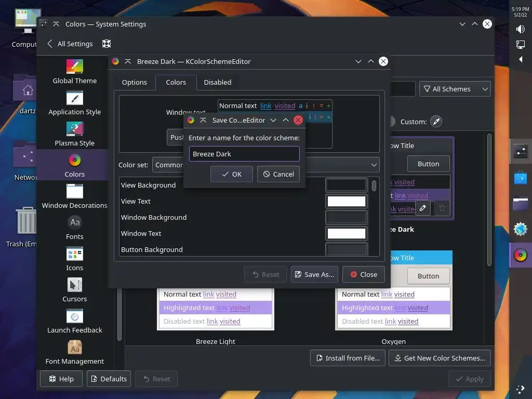Click the display icon in system panel
This screenshot has height=399, width=532.
tap(521, 45)
